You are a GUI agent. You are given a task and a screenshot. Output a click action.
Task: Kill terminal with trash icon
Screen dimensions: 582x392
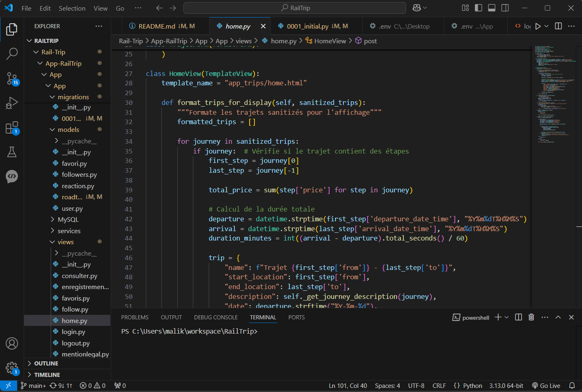pos(531,317)
